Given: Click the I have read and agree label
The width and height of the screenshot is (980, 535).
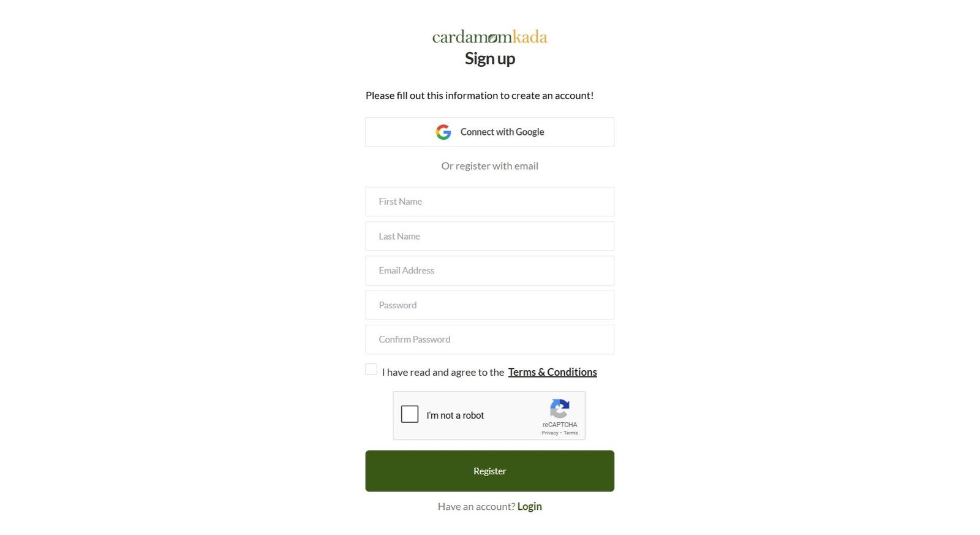Looking at the screenshot, I should 443,372.
